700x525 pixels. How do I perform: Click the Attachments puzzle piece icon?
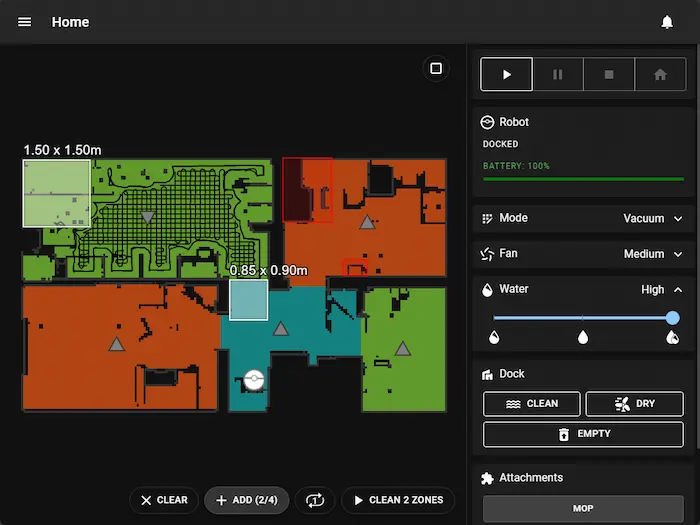[x=487, y=478]
